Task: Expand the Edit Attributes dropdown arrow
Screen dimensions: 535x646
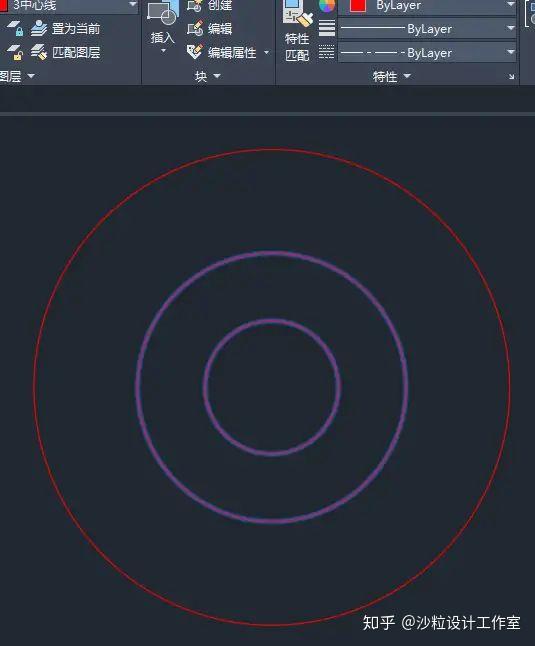Action: [x=266, y=53]
